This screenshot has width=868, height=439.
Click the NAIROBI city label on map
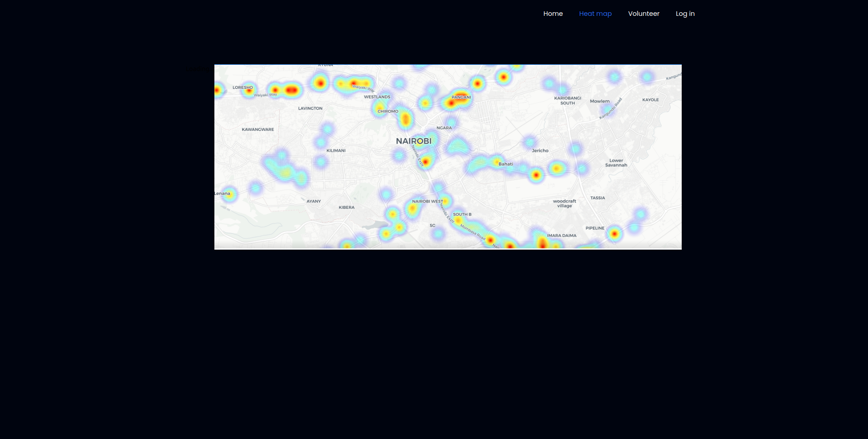click(414, 141)
